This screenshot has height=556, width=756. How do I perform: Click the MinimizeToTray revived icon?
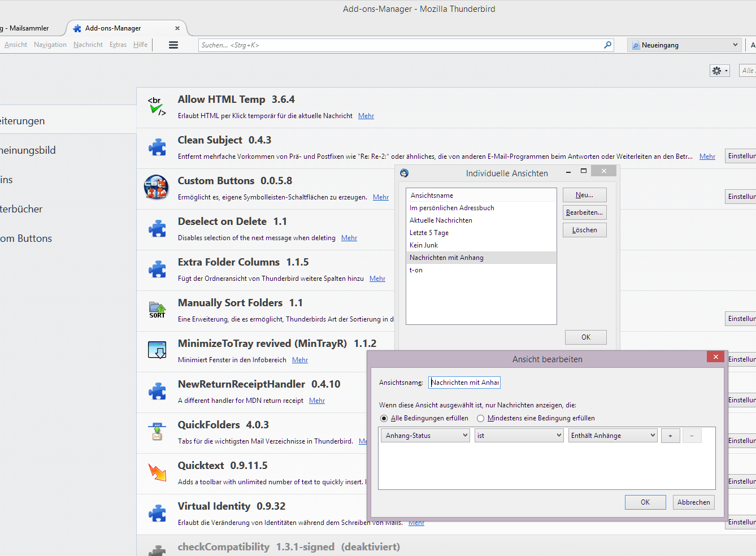tap(157, 350)
